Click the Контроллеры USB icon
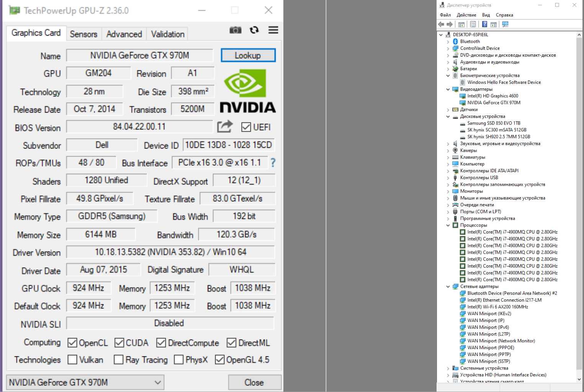 tap(455, 178)
